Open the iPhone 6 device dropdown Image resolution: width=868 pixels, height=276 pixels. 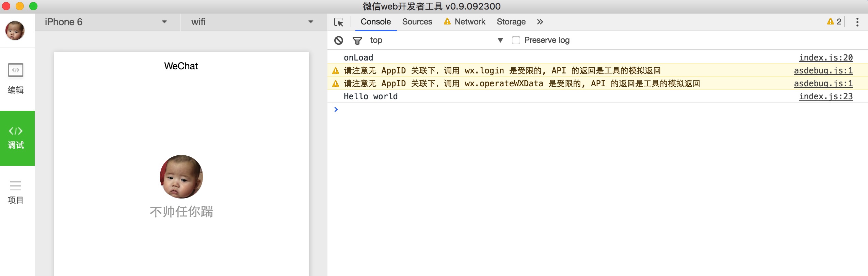107,22
